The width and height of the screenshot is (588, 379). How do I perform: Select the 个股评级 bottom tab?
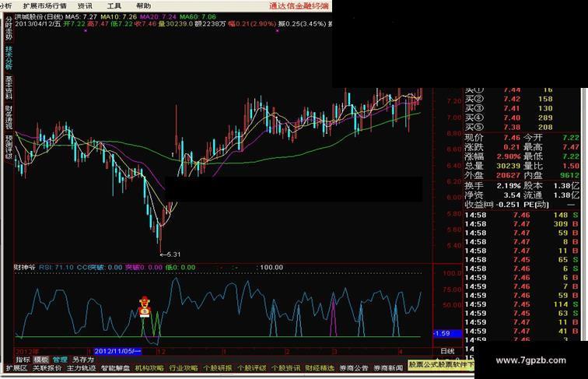252,368
